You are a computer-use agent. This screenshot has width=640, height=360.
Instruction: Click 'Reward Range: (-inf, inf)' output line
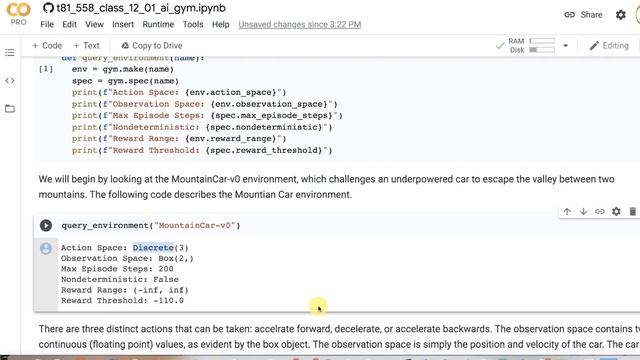tap(124, 290)
